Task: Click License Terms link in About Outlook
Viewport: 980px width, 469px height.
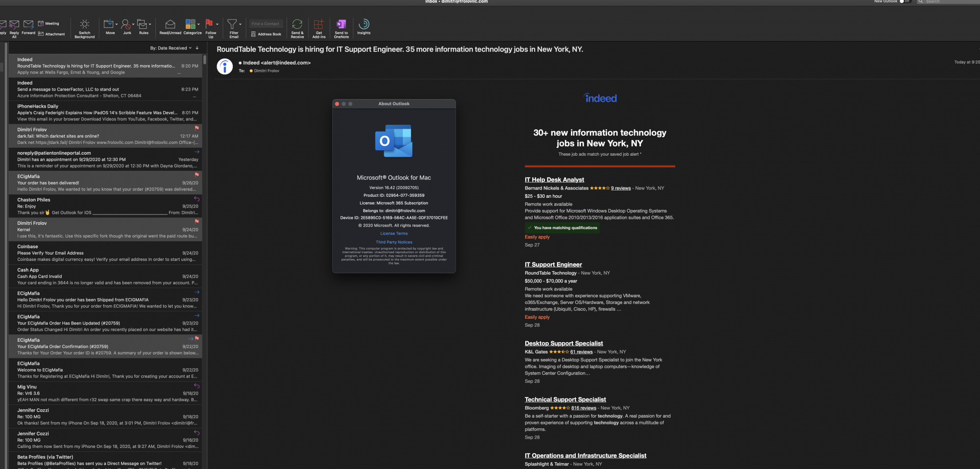Action: (394, 234)
